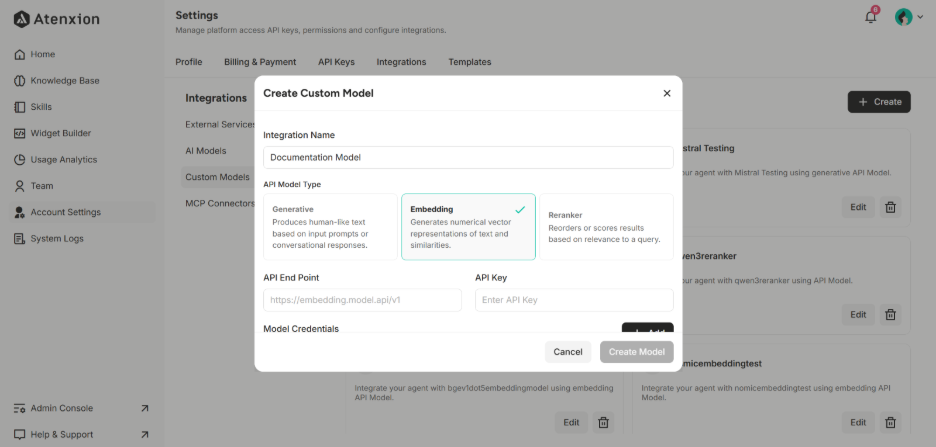Switch to Billing & Payment tab
936x447 pixels.
tap(260, 62)
